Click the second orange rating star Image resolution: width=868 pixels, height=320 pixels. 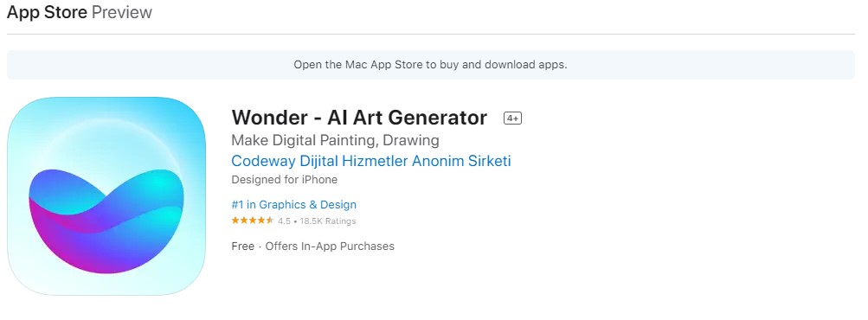coord(244,221)
